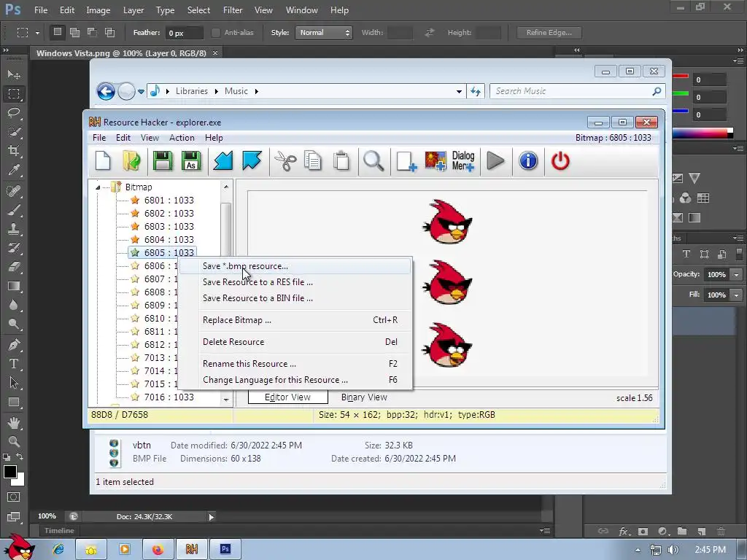Click the New blank file icon in Resource Hacker

[x=103, y=160]
